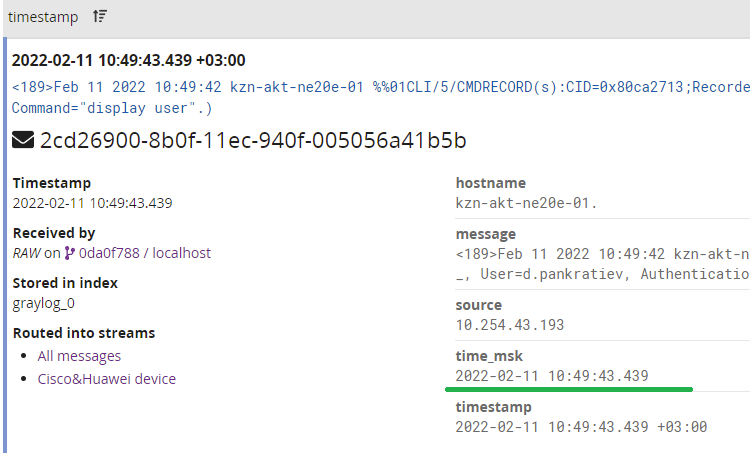Click the message field value text
This screenshot has width=750, height=453.
click(603, 264)
